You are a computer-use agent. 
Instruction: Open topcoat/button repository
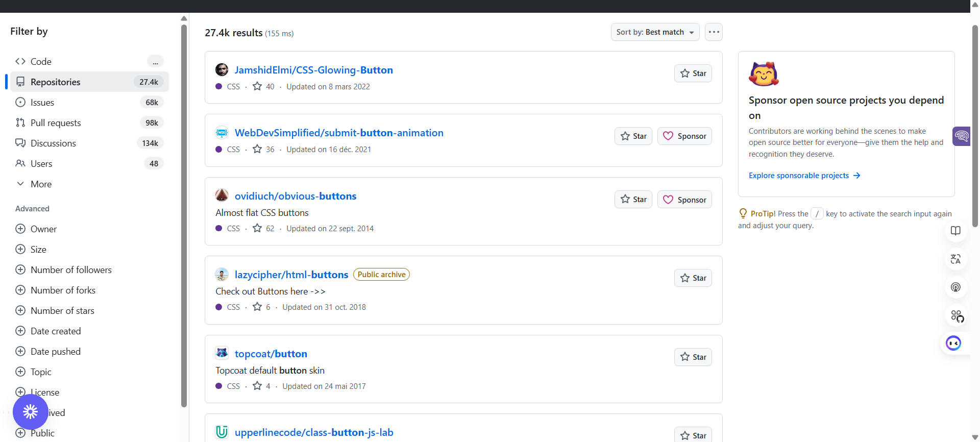271,354
